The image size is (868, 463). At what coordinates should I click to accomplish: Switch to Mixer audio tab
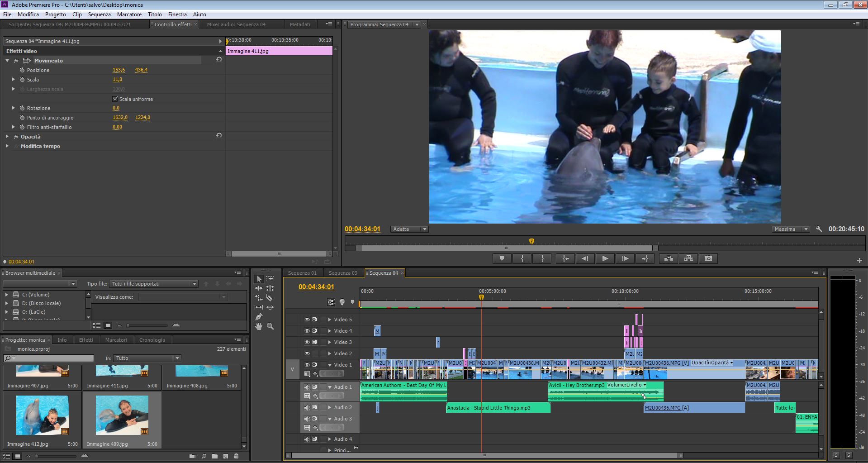(x=236, y=24)
